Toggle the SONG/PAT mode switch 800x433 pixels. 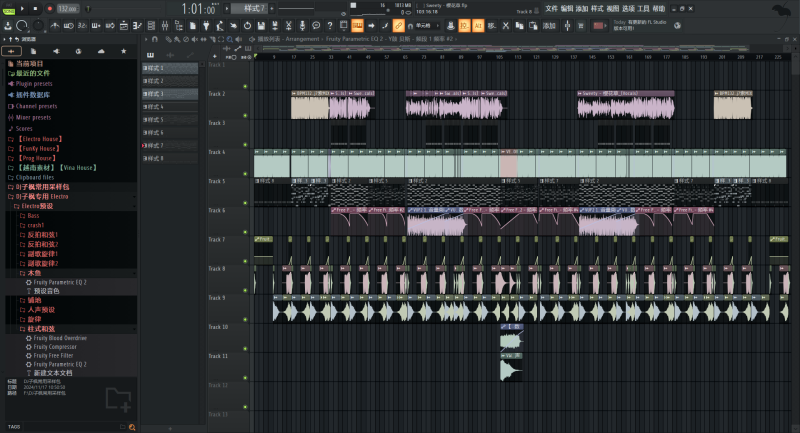[x=9, y=8]
